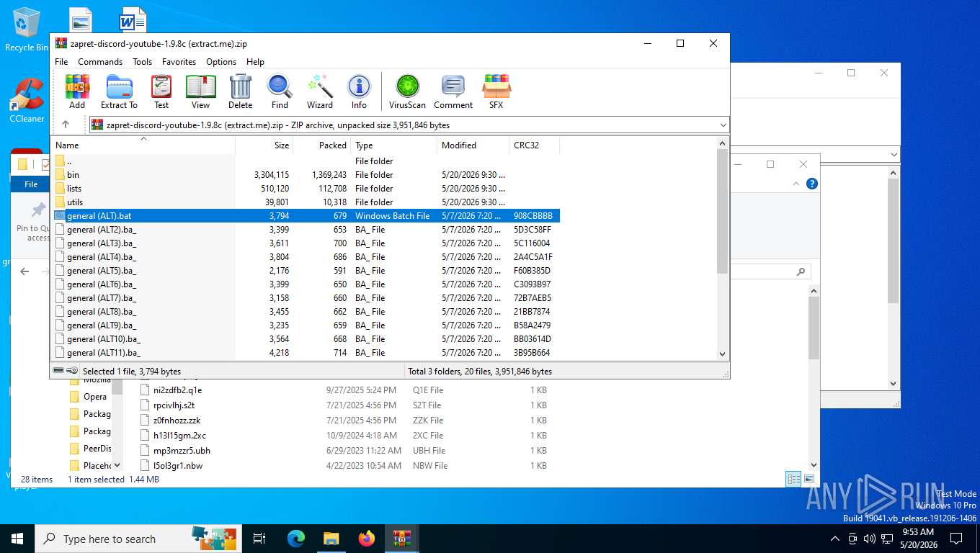Image resolution: width=980 pixels, height=553 pixels.
Task: Open the File menu
Action: [61, 62]
